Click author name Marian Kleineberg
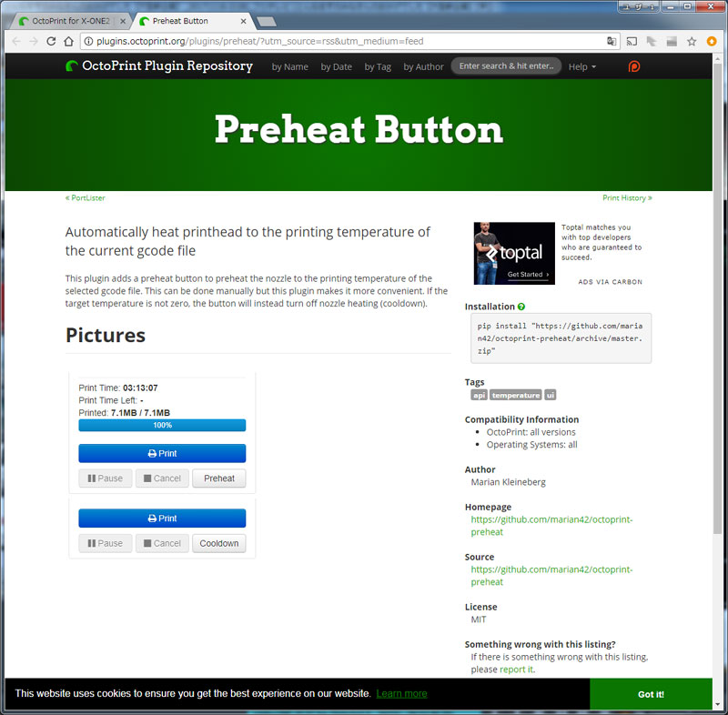Screen dimensions: 728x715 (509, 482)
